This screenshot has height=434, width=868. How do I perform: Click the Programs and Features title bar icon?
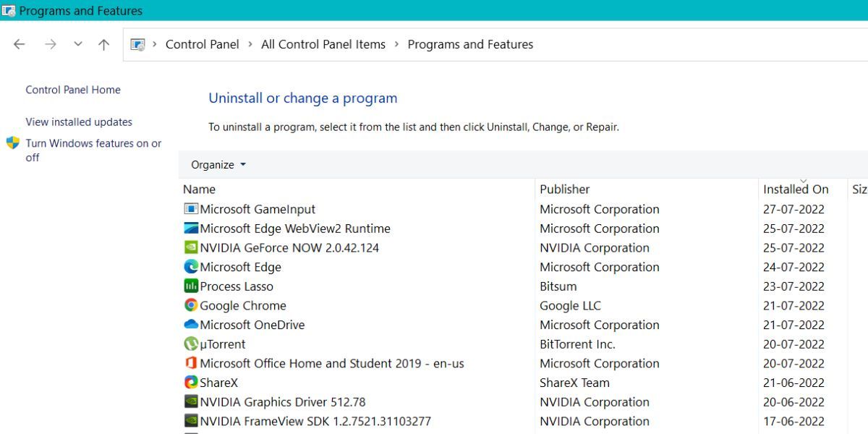pos(9,10)
